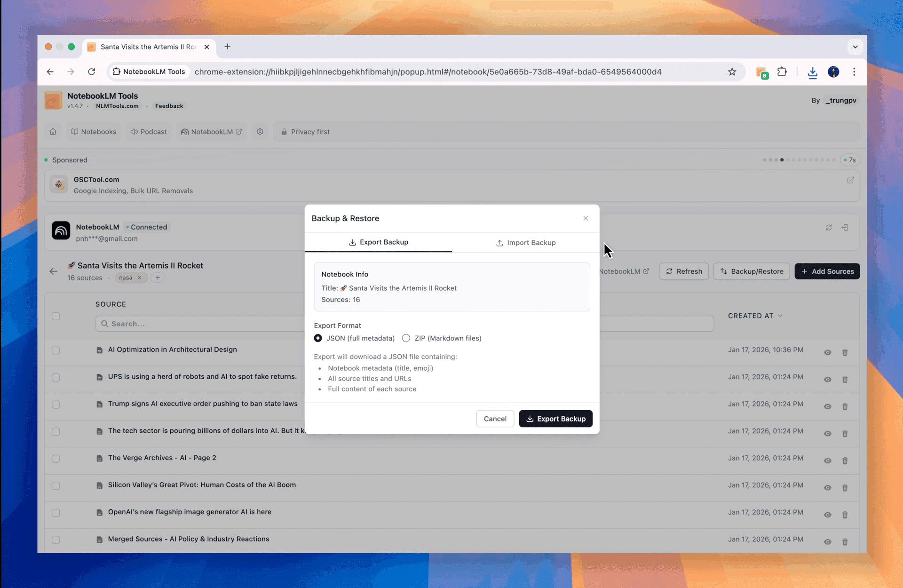Open NotebookLM via the external link icon

[x=239, y=132]
